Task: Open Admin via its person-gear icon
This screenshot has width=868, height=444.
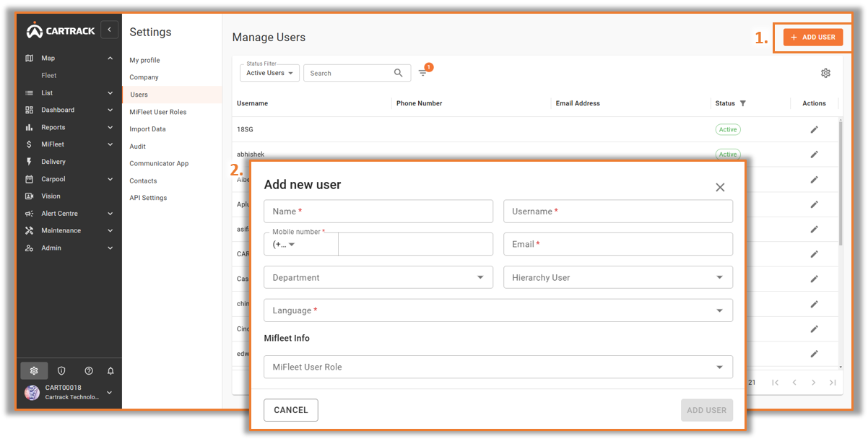Action: 30,248
